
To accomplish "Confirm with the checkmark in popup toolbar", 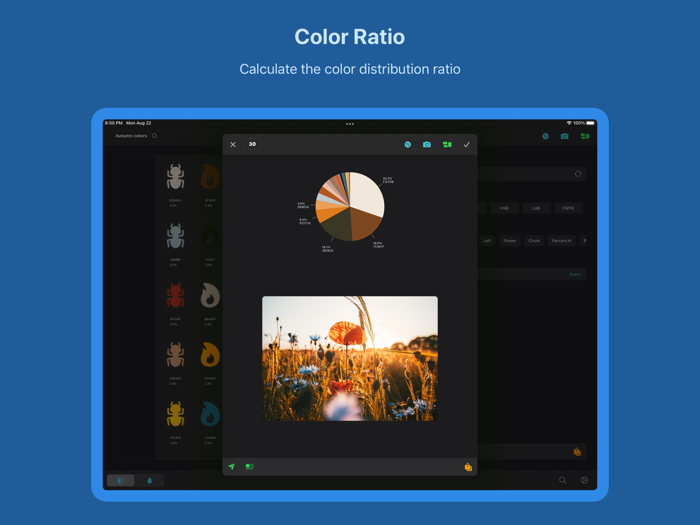I will coord(467,145).
